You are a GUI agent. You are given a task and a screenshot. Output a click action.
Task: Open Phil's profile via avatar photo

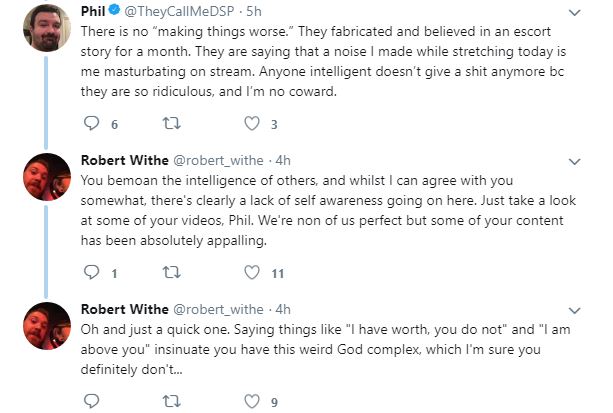(x=47, y=28)
